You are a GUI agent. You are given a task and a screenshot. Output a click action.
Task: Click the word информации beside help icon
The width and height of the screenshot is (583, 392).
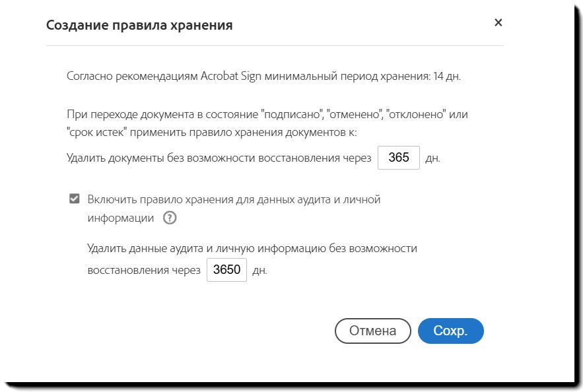[121, 218]
